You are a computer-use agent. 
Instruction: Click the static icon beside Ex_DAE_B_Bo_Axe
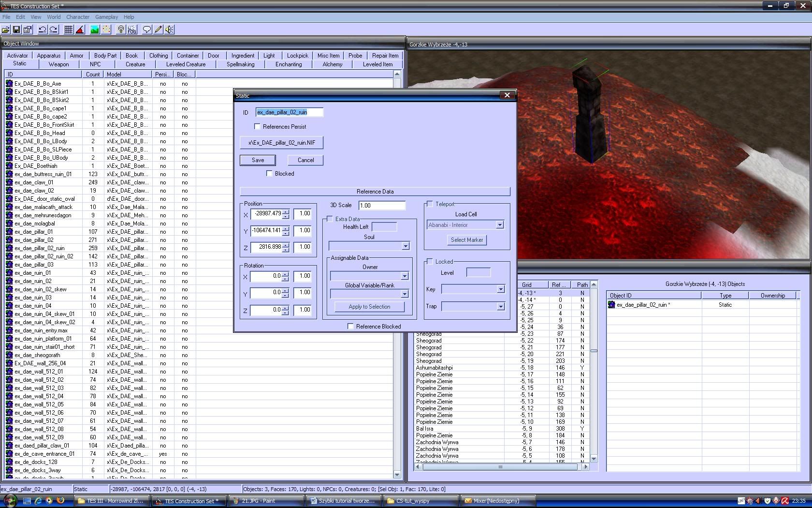tap(9, 83)
